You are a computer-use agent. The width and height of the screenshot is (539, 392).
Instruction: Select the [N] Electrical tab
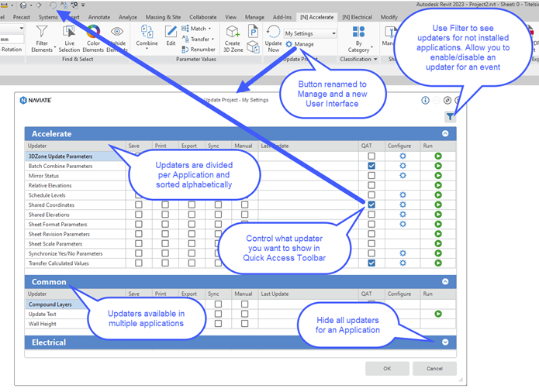tap(358, 17)
